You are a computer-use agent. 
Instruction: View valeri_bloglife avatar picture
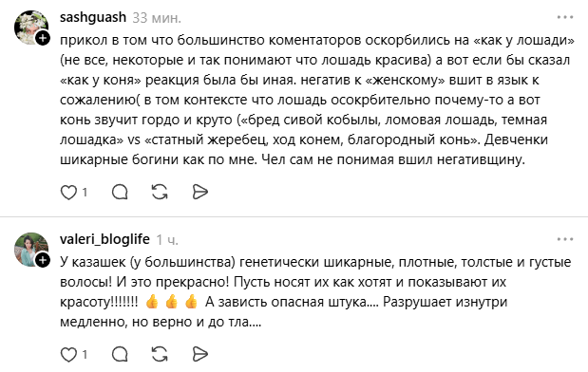tap(30, 250)
